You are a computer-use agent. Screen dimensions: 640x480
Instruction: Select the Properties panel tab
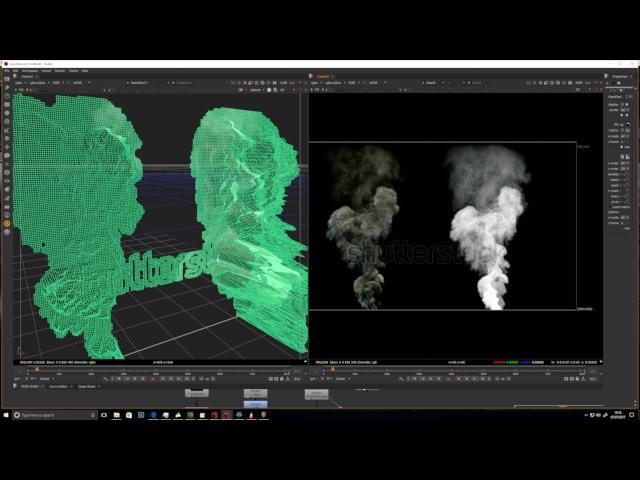pyautogui.click(x=619, y=76)
